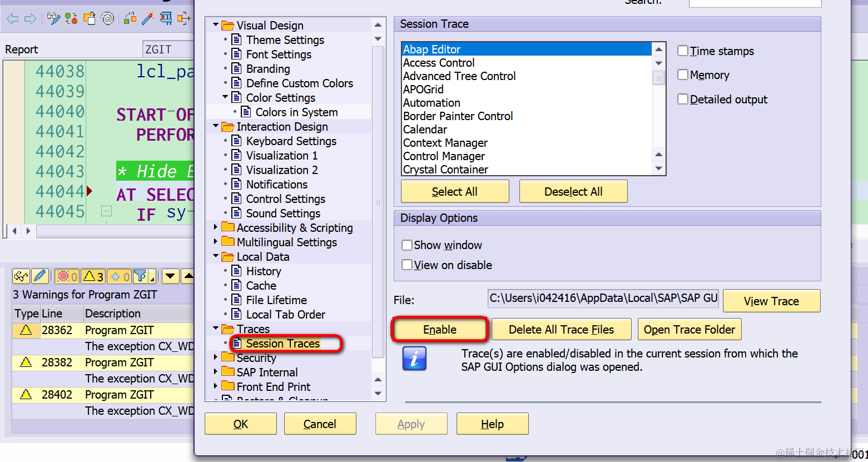Collapse the Color Settings tree node
The height and width of the screenshot is (462, 868).
[x=225, y=97]
